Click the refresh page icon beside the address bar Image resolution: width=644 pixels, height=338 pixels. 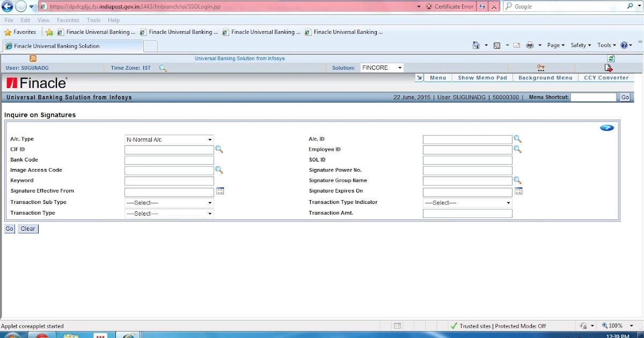click(482, 6)
